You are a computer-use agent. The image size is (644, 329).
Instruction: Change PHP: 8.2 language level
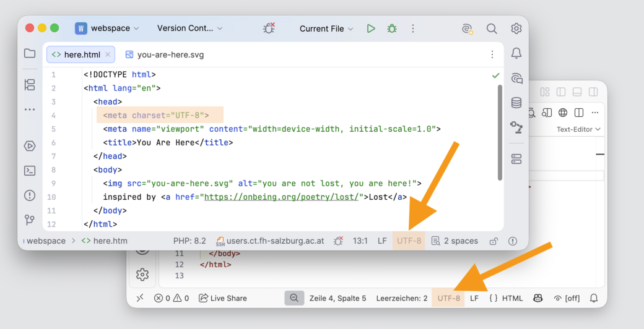tap(189, 241)
